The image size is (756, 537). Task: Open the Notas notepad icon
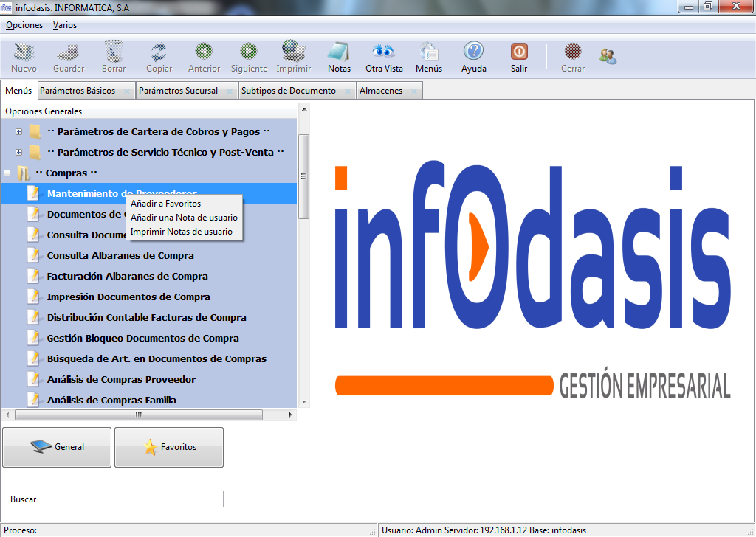[339, 52]
